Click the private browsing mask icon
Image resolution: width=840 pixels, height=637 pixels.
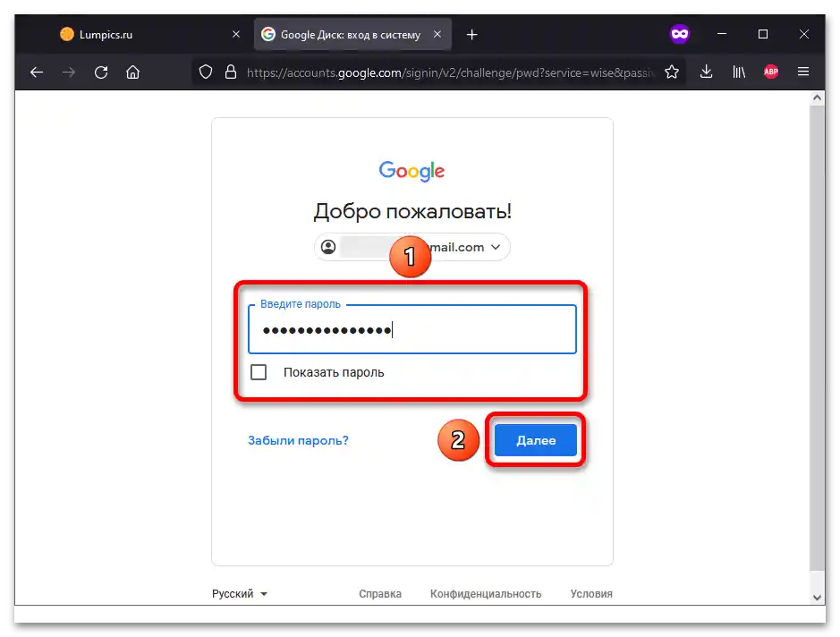point(679,34)
